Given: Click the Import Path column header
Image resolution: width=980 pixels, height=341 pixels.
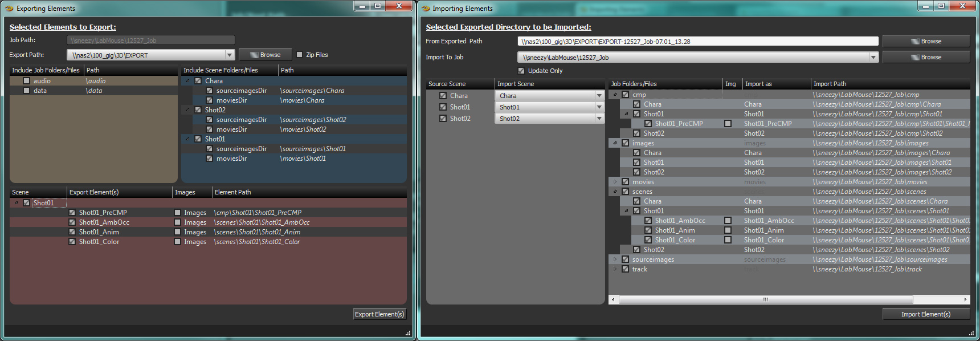Looking at the screenshot, I should pyautogui.click(x=889, y=84).
